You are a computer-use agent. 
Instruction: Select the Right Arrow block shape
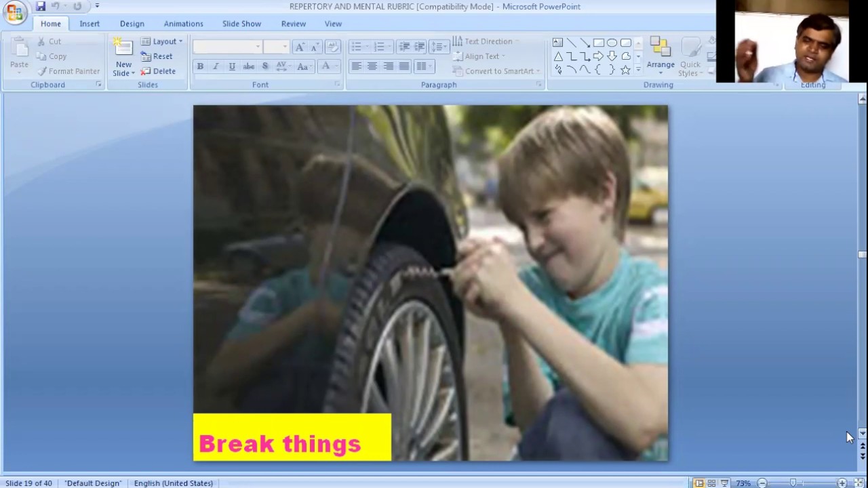pyautogui.click(x=599, y=56)
